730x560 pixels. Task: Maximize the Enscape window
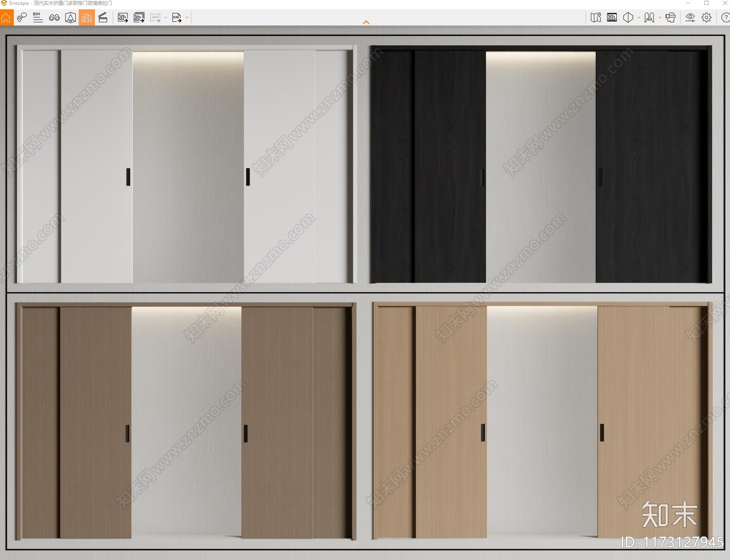(706, 3)
